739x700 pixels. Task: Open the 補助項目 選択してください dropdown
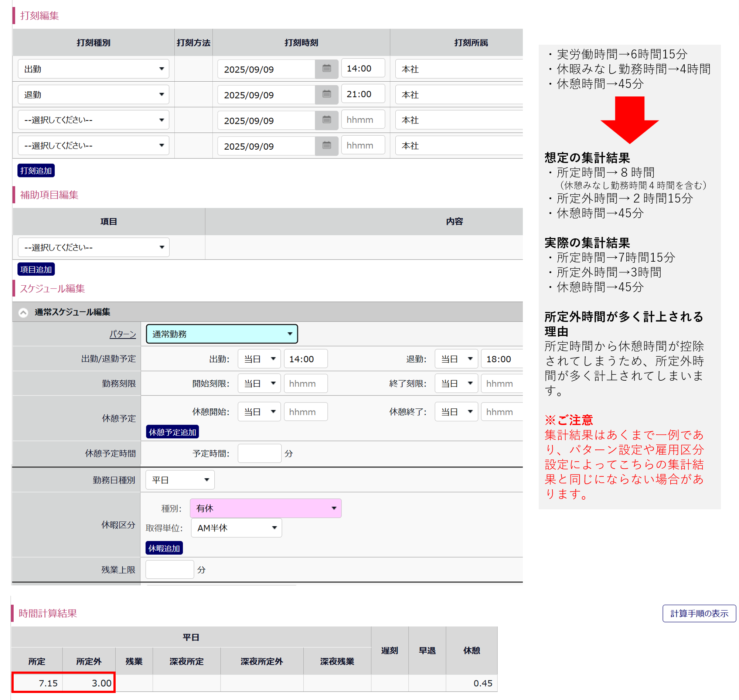(x=93, y=247)
